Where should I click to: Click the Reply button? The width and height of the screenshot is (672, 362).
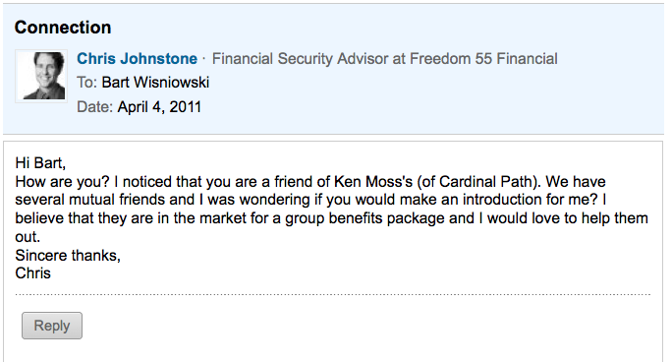click(x=52, y=326)
